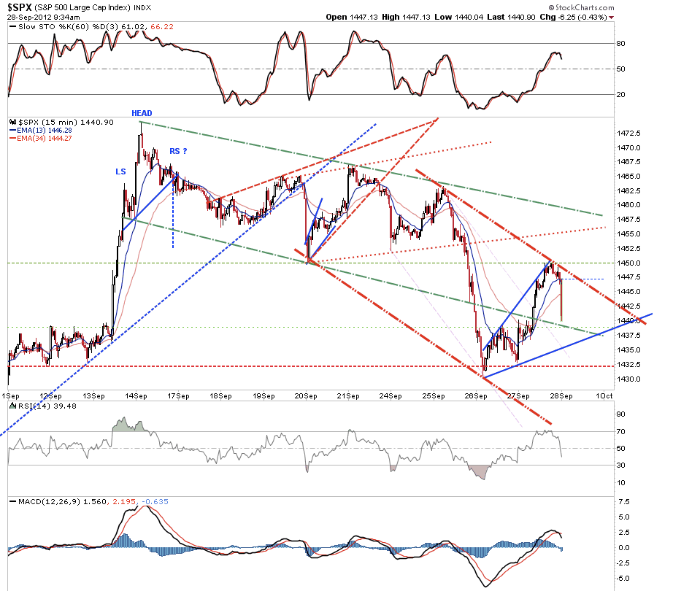The height and width of the screenshot is (591, 700).
Task: Click the High value 1447.13
Action: (x=416, y=17)
